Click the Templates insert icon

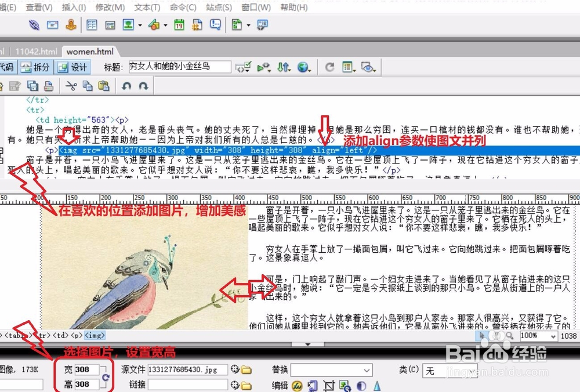click(237, 25)
